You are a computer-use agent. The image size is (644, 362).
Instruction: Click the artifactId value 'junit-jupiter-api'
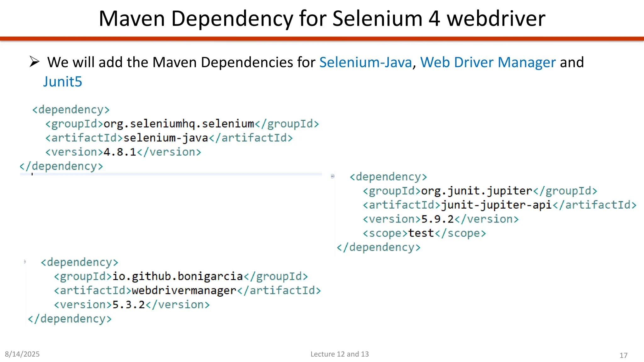pyautogui.click(x=496, y=205)
